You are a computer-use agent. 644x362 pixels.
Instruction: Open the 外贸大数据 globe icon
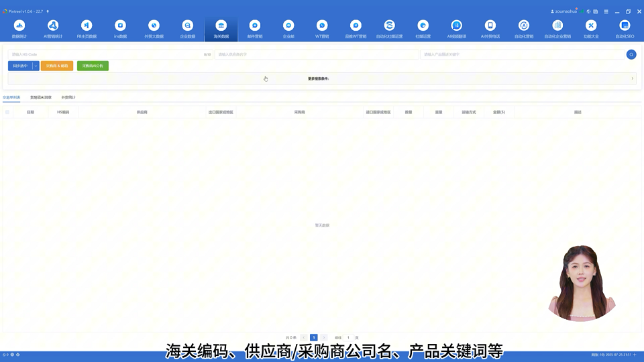coord(154,25)
